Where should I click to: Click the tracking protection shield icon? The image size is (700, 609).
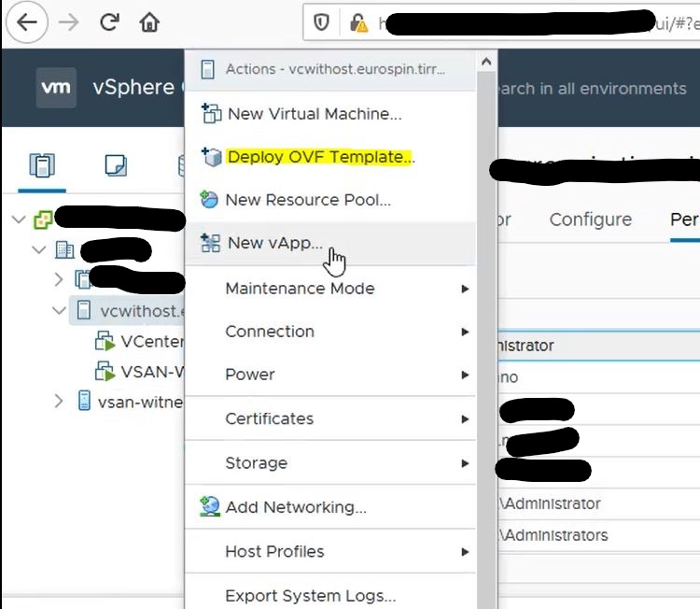tap(321, 22)
